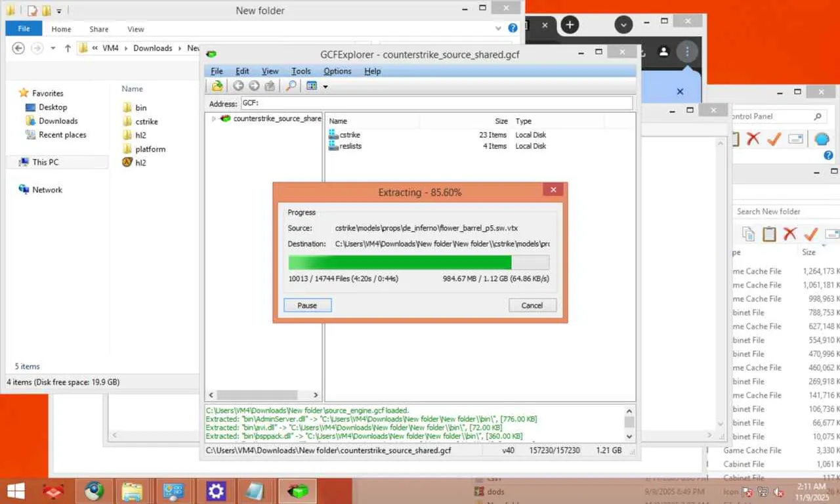Image resolution: width=840 pixels, height=504 pixels.
Task: Open the Home ribbon tab in New folder window
Action: tap(61, 29)
